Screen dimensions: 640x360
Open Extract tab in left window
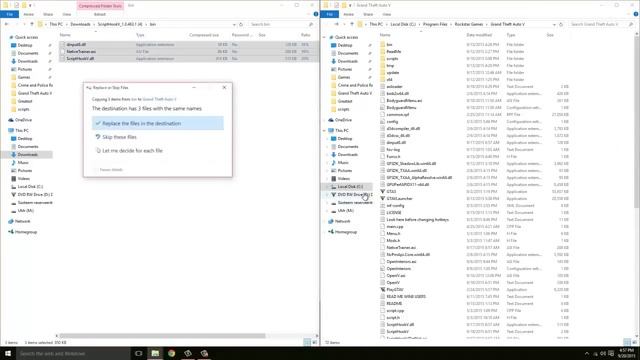pyautogui.click(x=100, y=14)
